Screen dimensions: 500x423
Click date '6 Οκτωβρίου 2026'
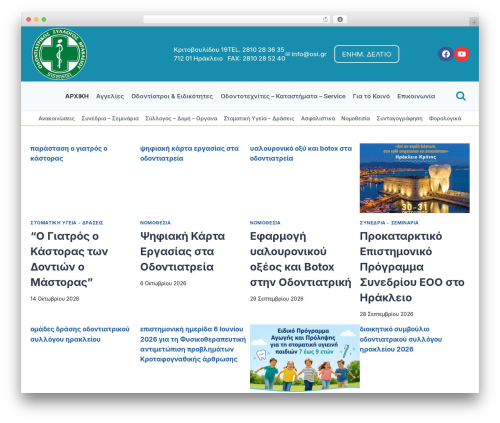[x=163, y=283]
